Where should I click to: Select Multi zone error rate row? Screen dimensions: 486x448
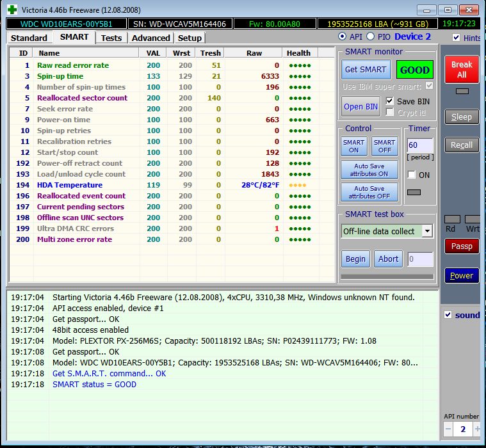(172, 239)
